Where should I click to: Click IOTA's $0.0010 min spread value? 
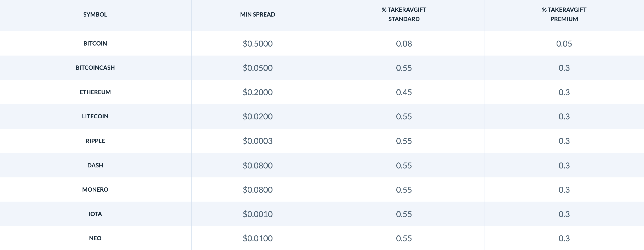tap(258, 214)
